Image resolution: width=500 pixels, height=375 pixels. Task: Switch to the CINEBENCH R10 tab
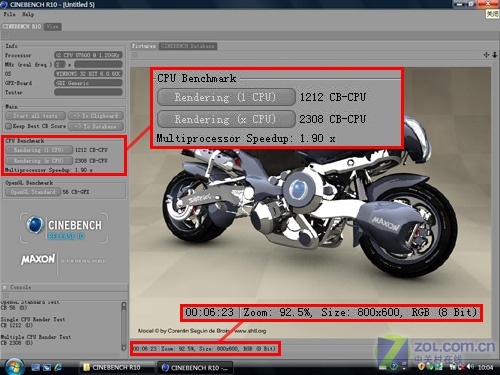[x=22, y=26]
